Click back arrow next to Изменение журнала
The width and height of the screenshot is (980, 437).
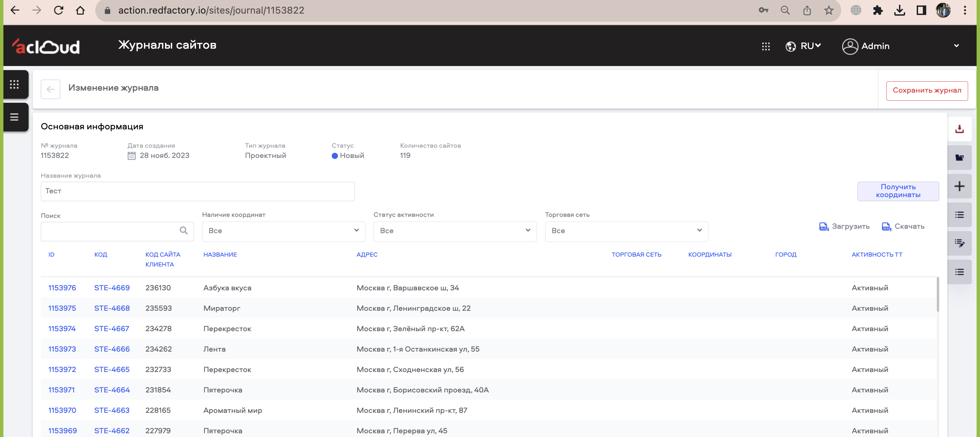click(x=51, y=90)
